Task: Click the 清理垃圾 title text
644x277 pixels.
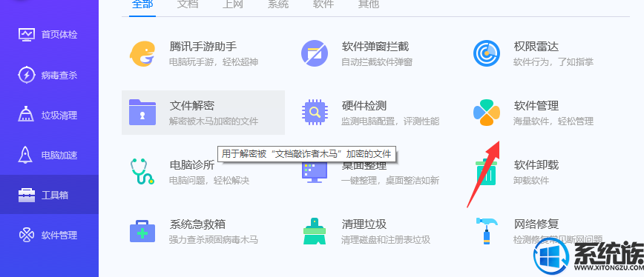Action: tap(364, 224)
